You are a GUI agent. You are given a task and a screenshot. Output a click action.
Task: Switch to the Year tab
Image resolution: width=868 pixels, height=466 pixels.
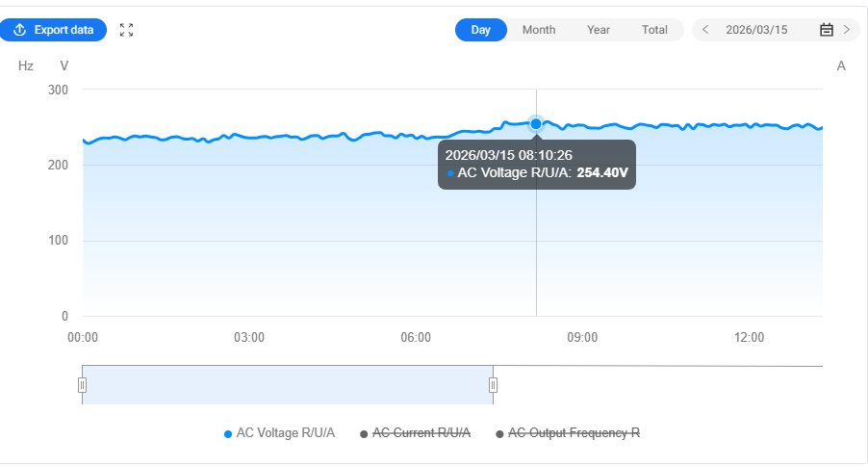[599, 30]
